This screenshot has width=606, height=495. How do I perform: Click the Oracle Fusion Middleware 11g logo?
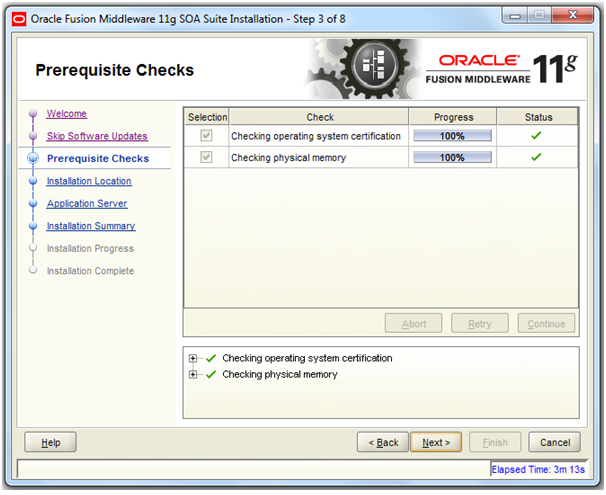click(x=501, y=69)
